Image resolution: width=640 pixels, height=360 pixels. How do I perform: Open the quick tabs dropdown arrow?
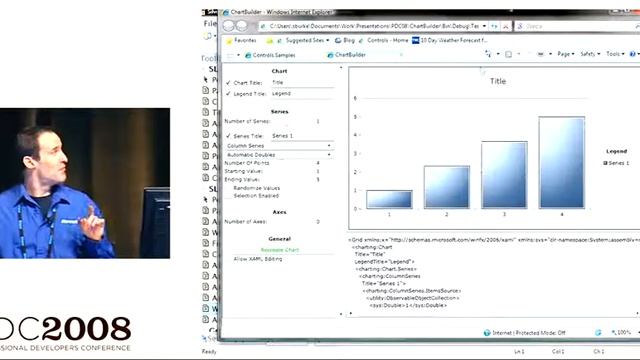tap(238, 55)
